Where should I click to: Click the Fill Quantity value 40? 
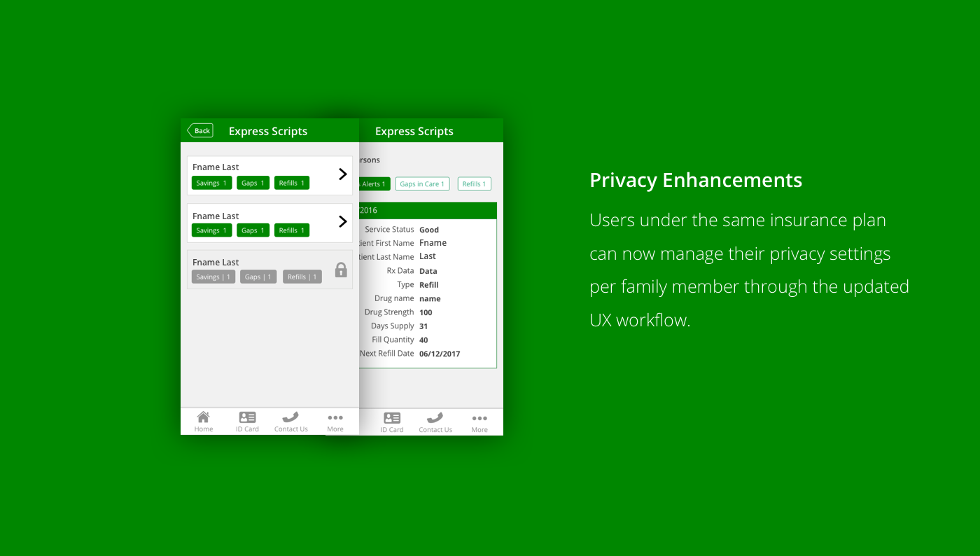423,340
